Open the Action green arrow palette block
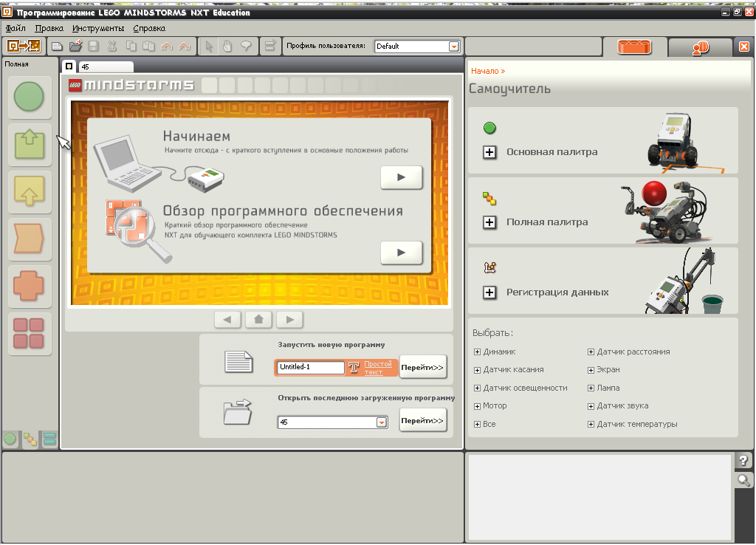This screenshot has width=756, height=545. (30, 144)
